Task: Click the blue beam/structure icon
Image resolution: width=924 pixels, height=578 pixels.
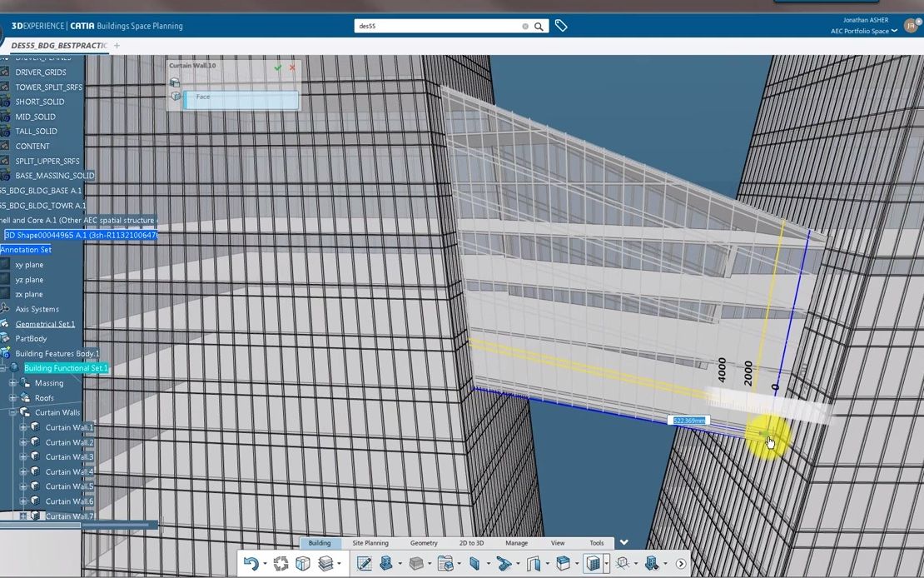Action: click(504, 564)
